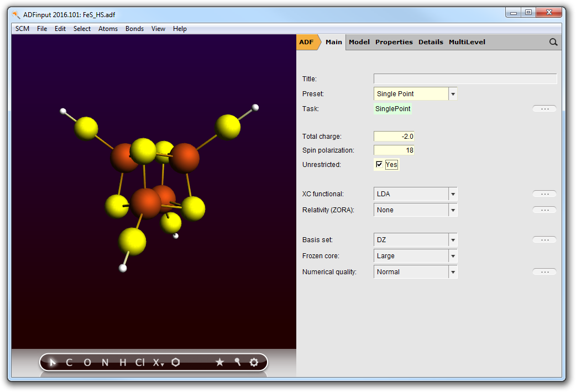576x392 pixels.
Task: Click the symmetrize wand icon
Action: click(x=237, y=362)
